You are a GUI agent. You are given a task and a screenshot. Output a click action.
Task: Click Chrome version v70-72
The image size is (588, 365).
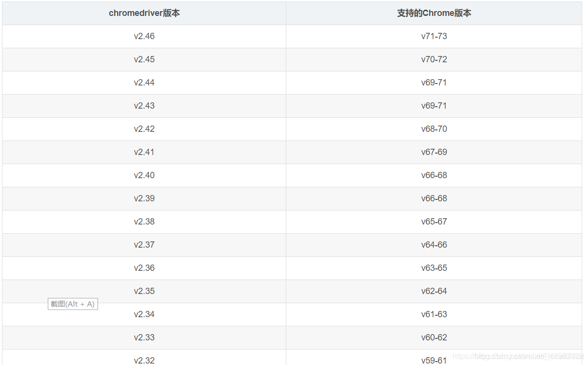pos(434,59)
